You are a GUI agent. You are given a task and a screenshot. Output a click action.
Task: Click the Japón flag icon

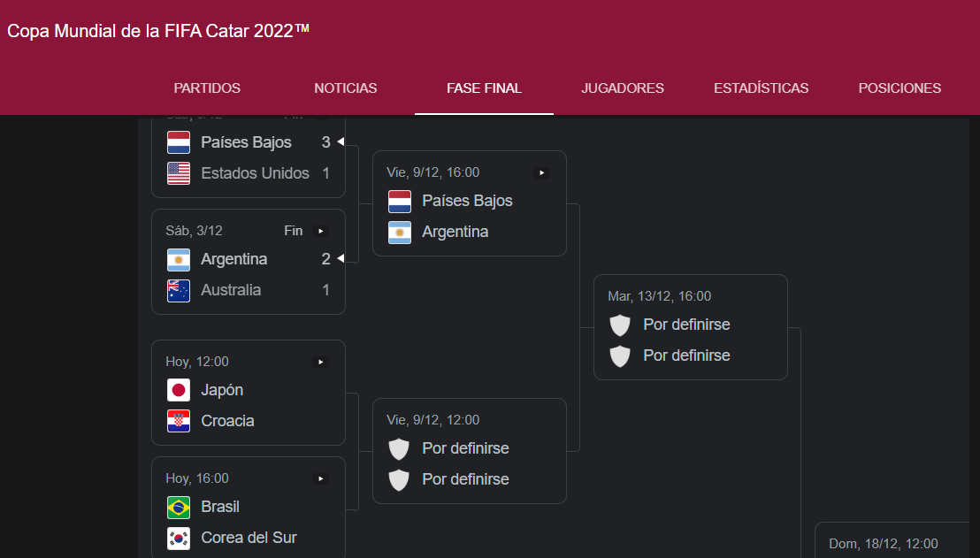click(x=179, y=390)
